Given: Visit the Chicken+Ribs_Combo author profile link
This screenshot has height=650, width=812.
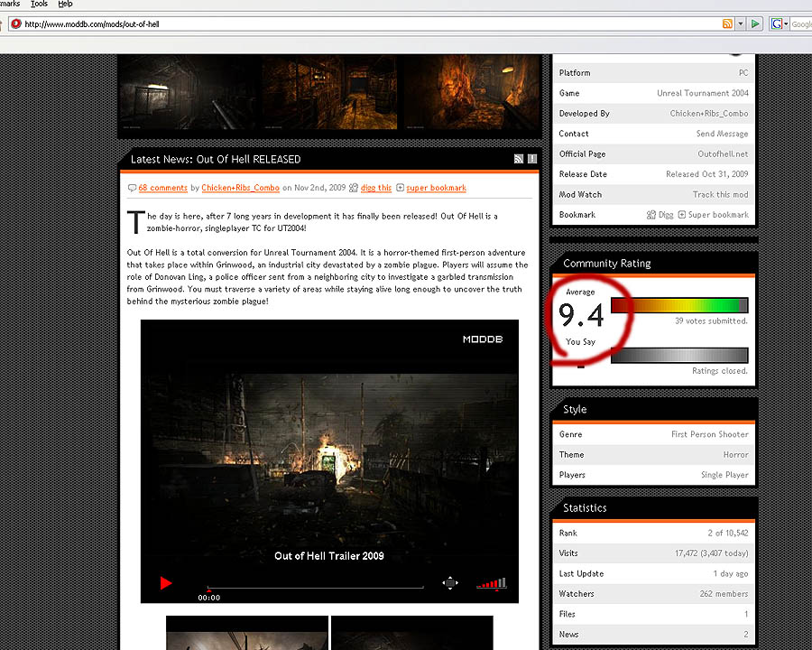Looking at the screenshot, I should pyautogui.click(x=240, y=188).
